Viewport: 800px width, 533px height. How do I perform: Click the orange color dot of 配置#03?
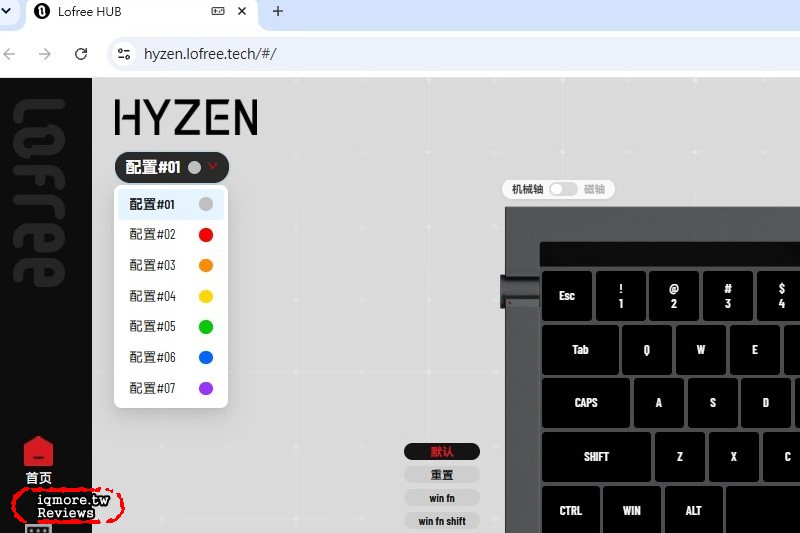tap(206, 265)
